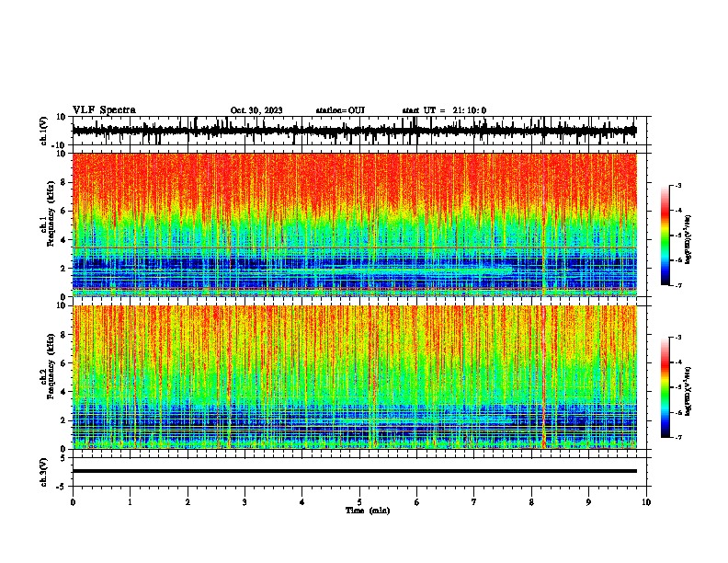Click the "Time (min)" x-axis label
The image size is (728, 563).
pyautogui.click(x=368, y=511)
